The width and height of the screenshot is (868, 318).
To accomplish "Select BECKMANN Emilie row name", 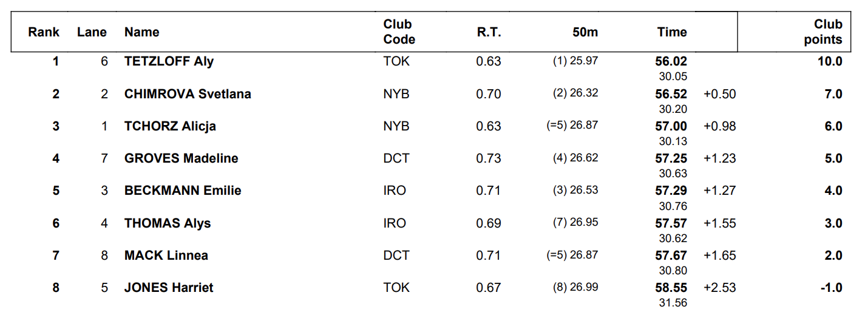I will click(x=183, y=191).
